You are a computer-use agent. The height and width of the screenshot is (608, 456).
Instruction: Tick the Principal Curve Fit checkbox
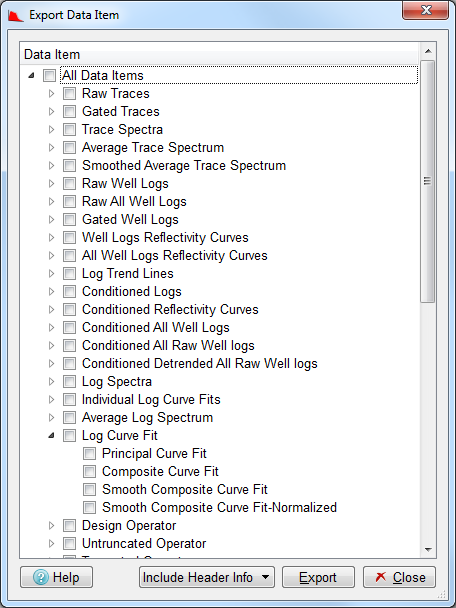point(90,453)
